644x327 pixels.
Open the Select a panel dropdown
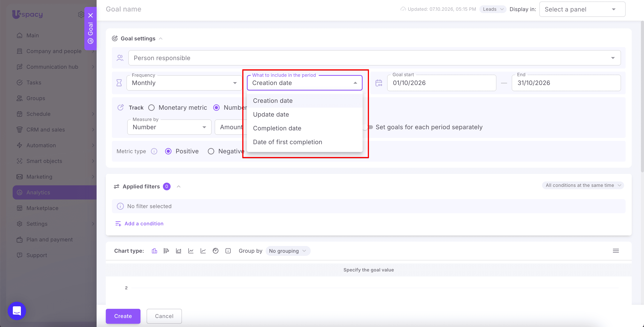(x=582, y=9)
